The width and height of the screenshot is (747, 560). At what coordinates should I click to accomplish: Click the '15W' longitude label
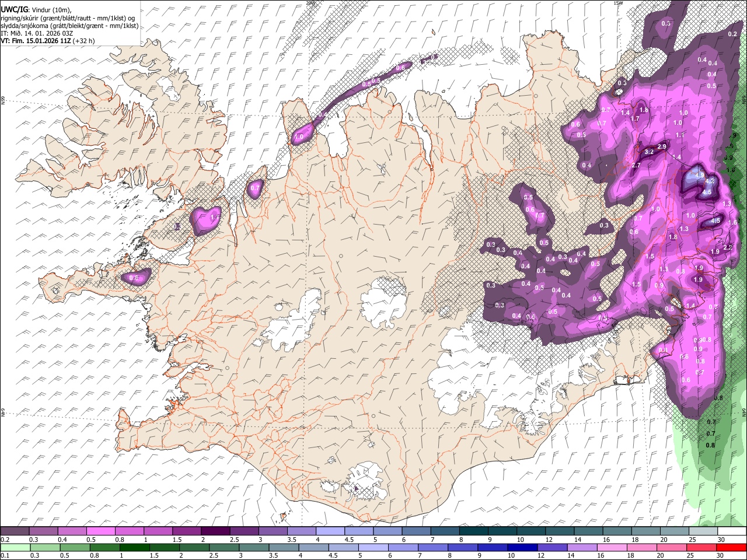618,3
